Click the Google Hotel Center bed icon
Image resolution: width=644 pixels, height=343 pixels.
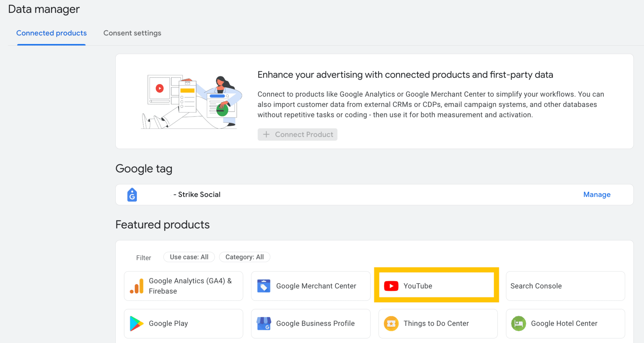(519, 323)
